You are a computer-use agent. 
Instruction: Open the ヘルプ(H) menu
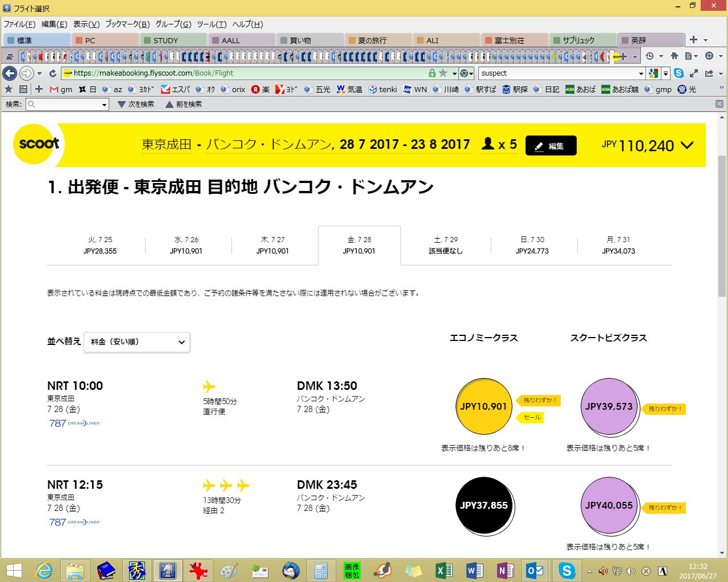[x=247, y=24]
